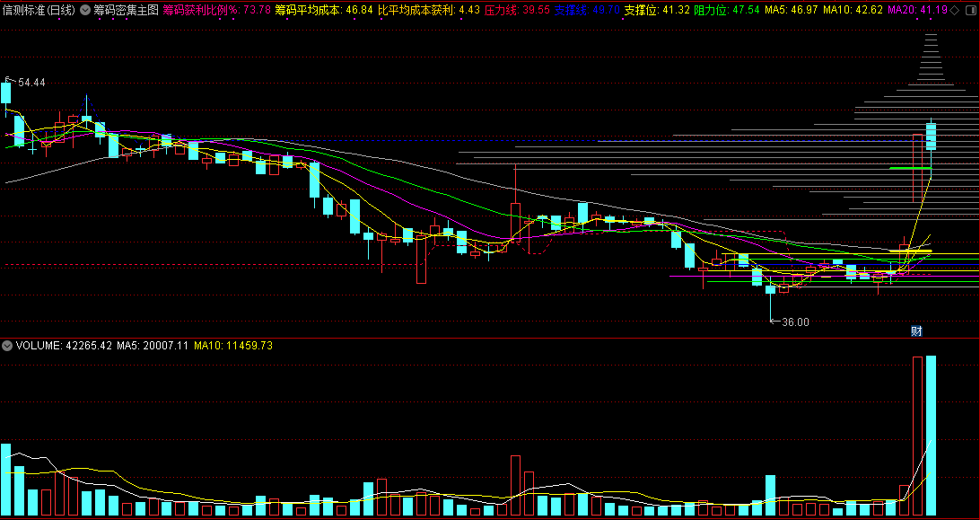
Task: Click the MA5: 46.97 price label
Action: click(792, 10)
